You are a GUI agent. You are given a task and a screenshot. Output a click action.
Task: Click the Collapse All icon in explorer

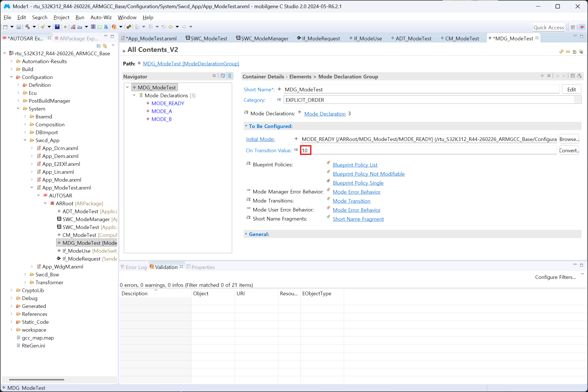[x=98, y=46]
